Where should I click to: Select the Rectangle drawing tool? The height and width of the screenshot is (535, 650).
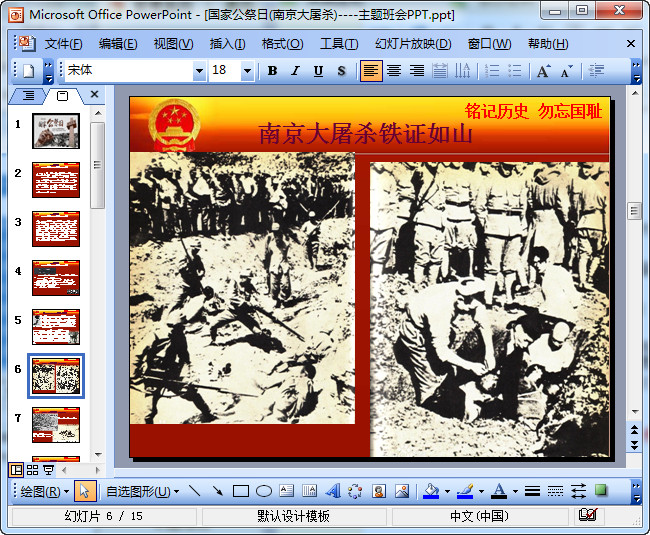[241, 491]
